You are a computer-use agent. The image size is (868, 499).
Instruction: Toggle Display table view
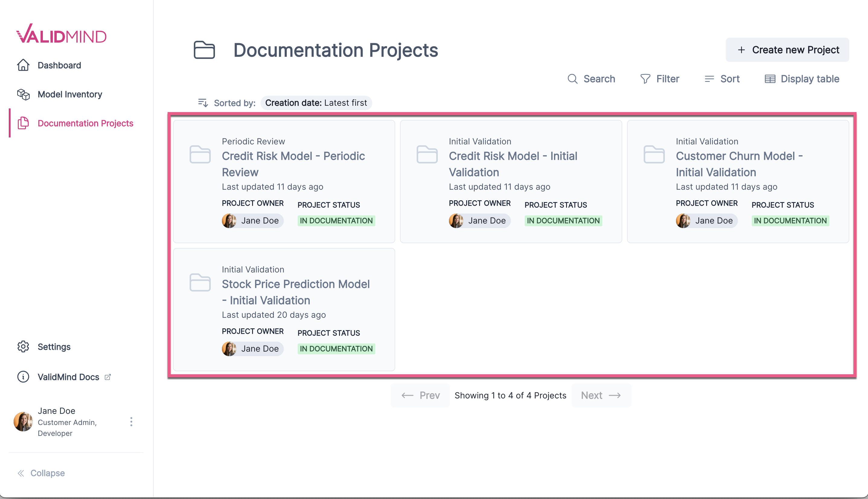[802, 79]
